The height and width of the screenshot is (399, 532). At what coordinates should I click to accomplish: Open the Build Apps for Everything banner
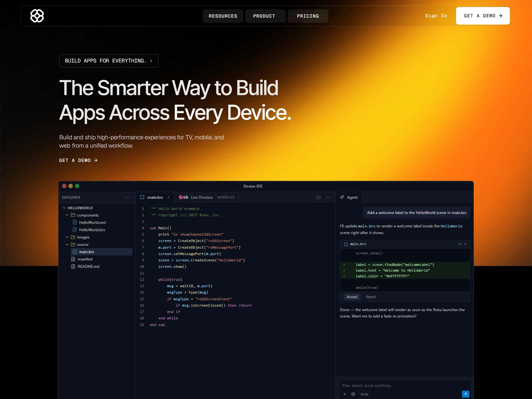coord(109,61)
